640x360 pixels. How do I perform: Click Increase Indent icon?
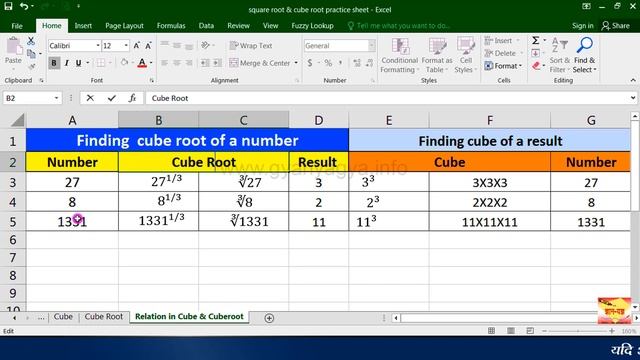218,63
